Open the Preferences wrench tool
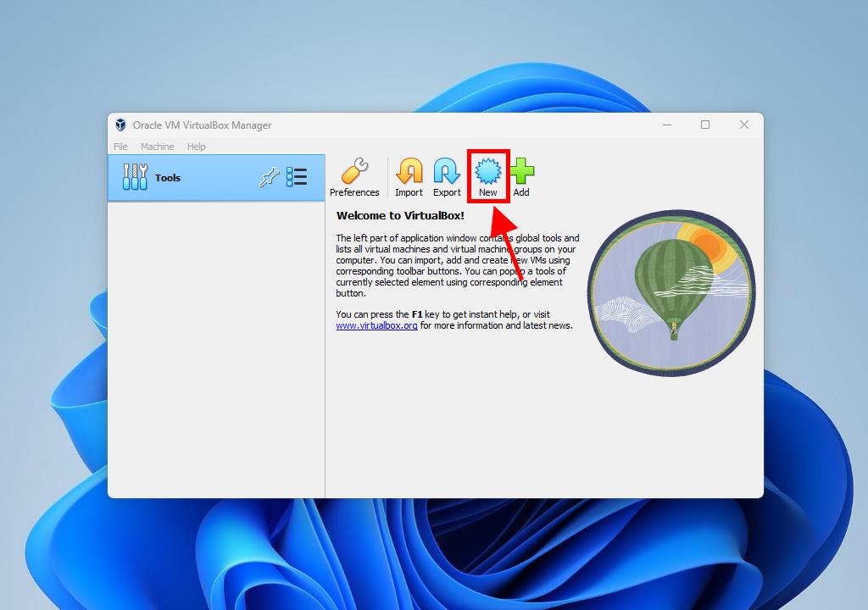The width and height of the screenshot is (868, 610). pos(354,177)
